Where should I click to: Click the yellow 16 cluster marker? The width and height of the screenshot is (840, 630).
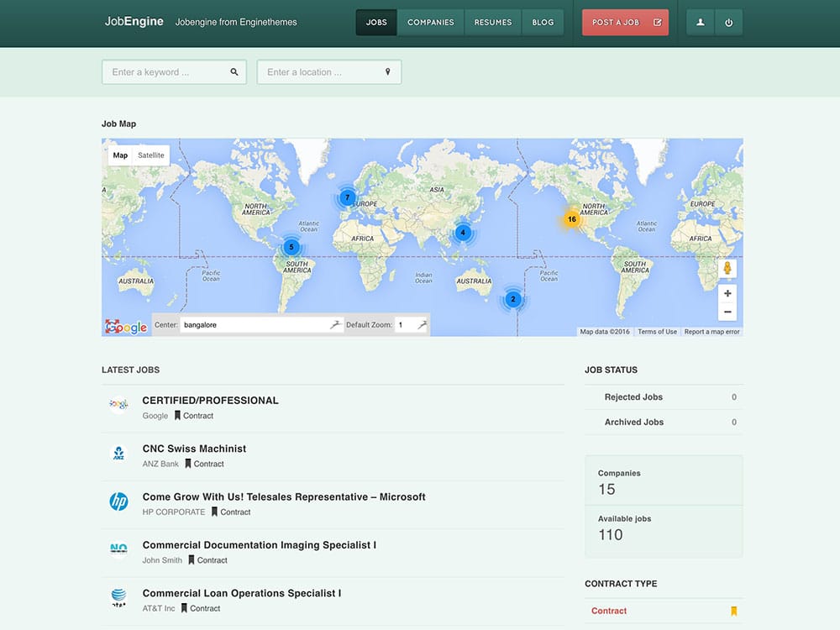(x=571, y=219)
